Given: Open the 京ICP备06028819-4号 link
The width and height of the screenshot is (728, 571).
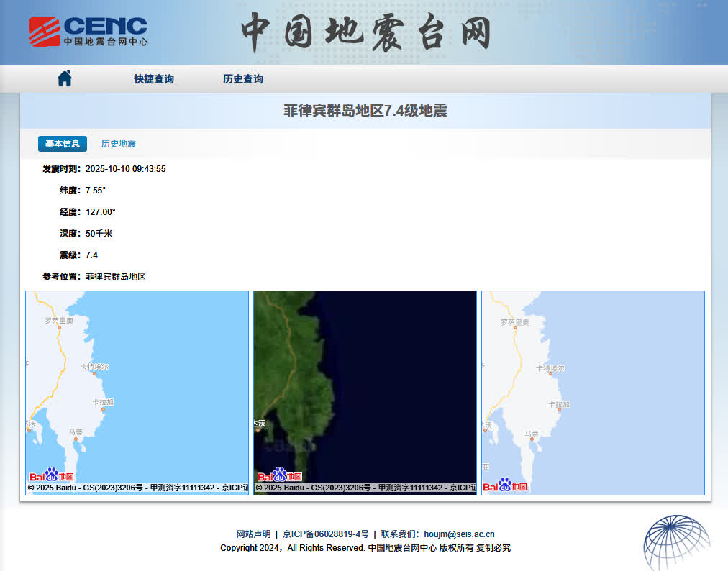Looking at the screenshot, I should (325, 534).
